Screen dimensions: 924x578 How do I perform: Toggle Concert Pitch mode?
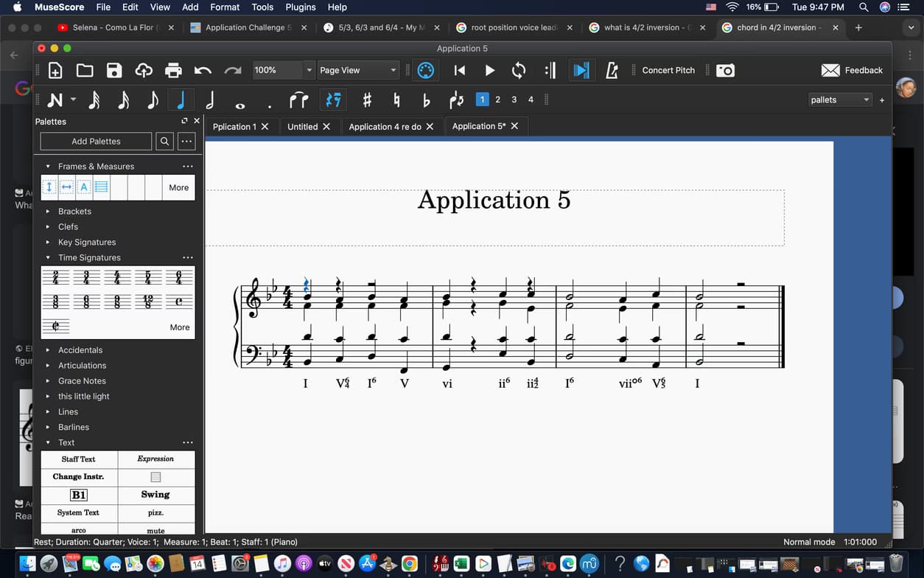click(668, 70)
